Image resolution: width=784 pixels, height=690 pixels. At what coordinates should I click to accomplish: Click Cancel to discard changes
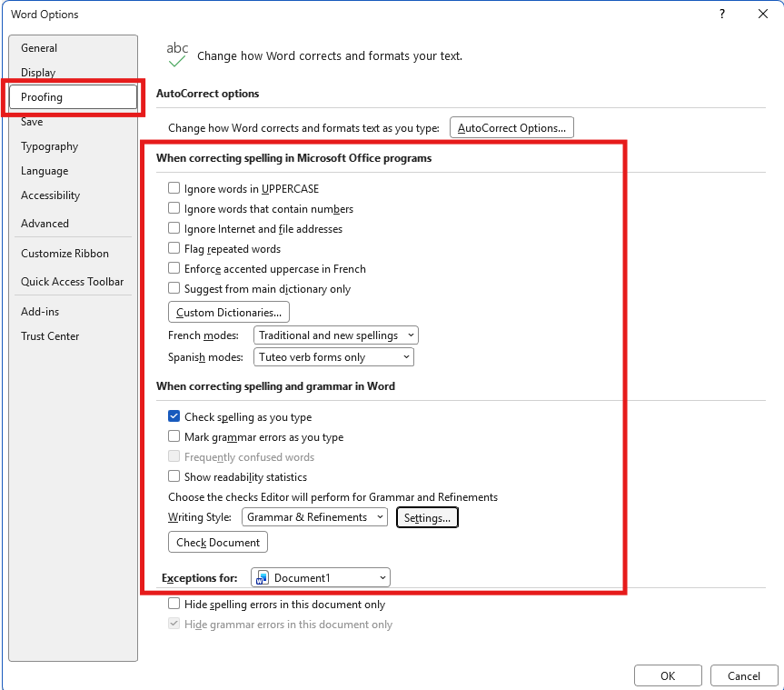744,676
